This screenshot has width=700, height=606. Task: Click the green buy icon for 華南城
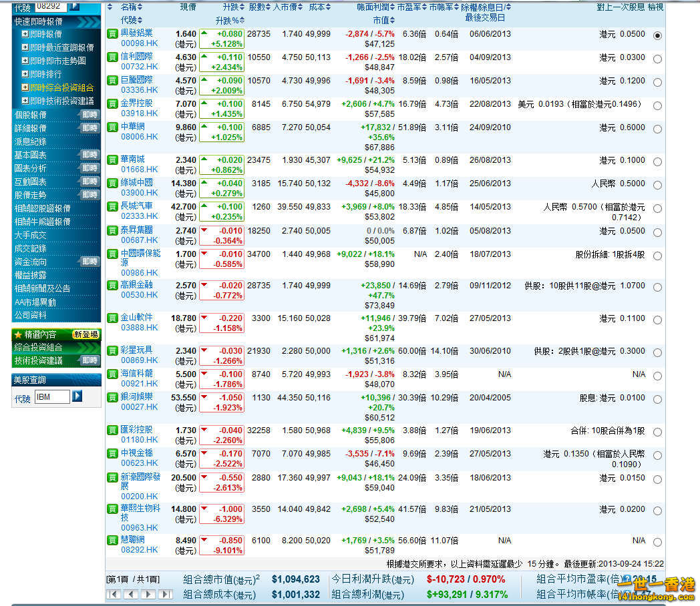[x=112, y=160]
